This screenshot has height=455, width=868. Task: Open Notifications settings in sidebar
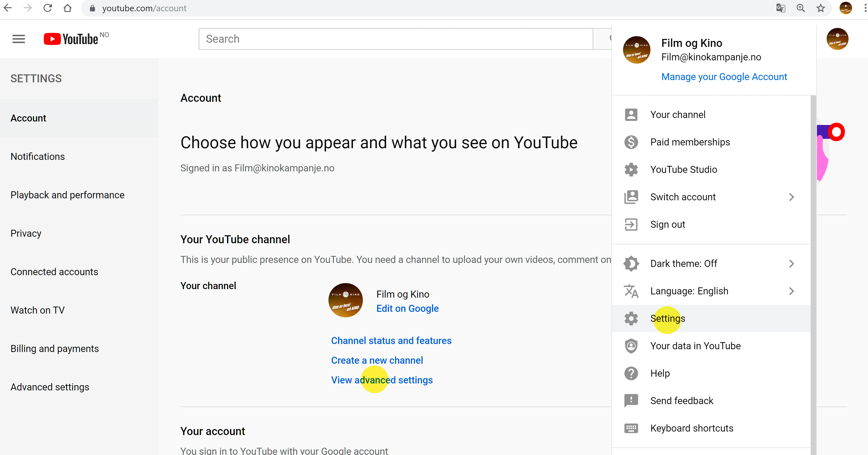pyautogui.click(x=79, y=156)
